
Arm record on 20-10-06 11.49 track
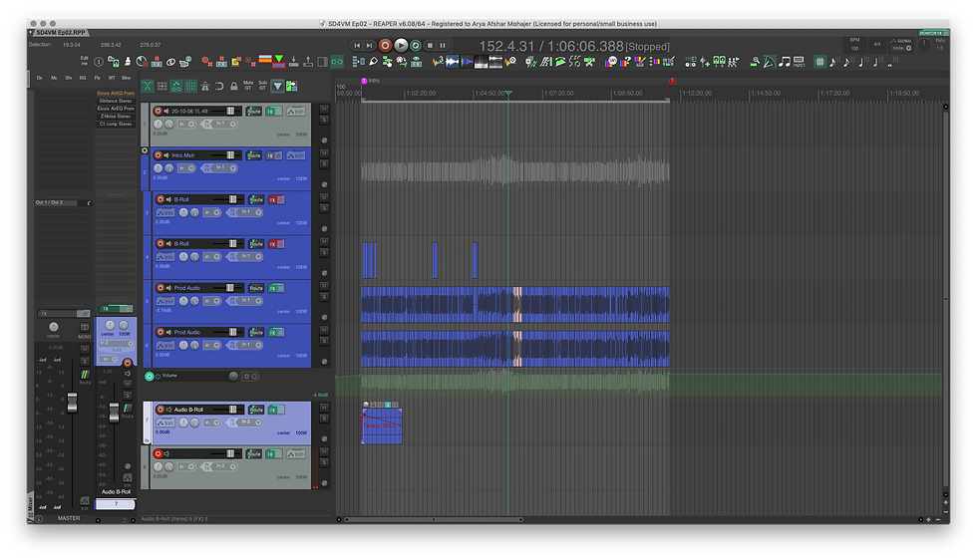pos(158,111)
